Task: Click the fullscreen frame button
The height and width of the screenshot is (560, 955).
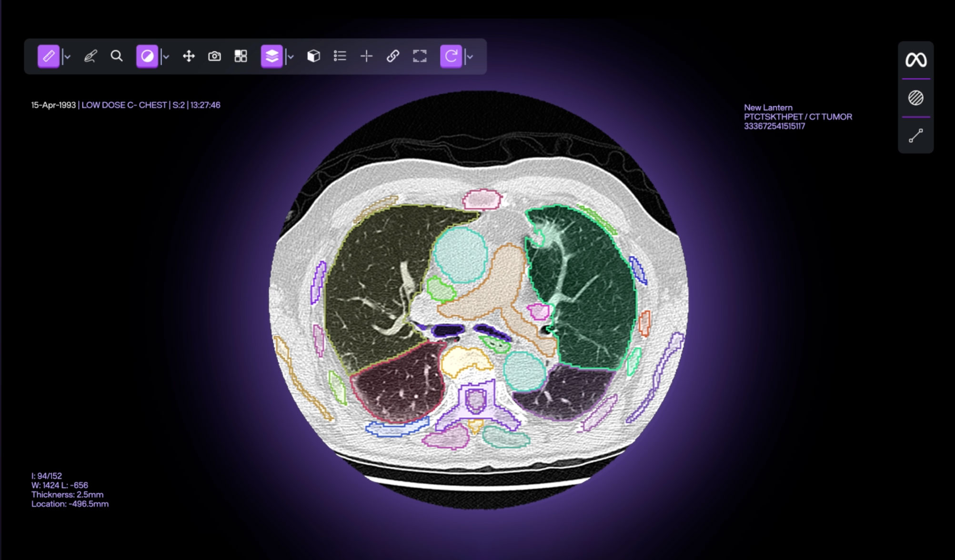Action: point(420,57)
